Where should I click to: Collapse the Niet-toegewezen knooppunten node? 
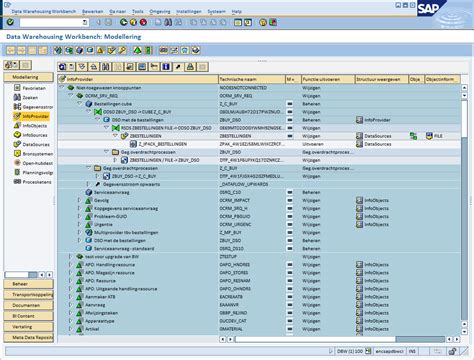click(62, 87)
